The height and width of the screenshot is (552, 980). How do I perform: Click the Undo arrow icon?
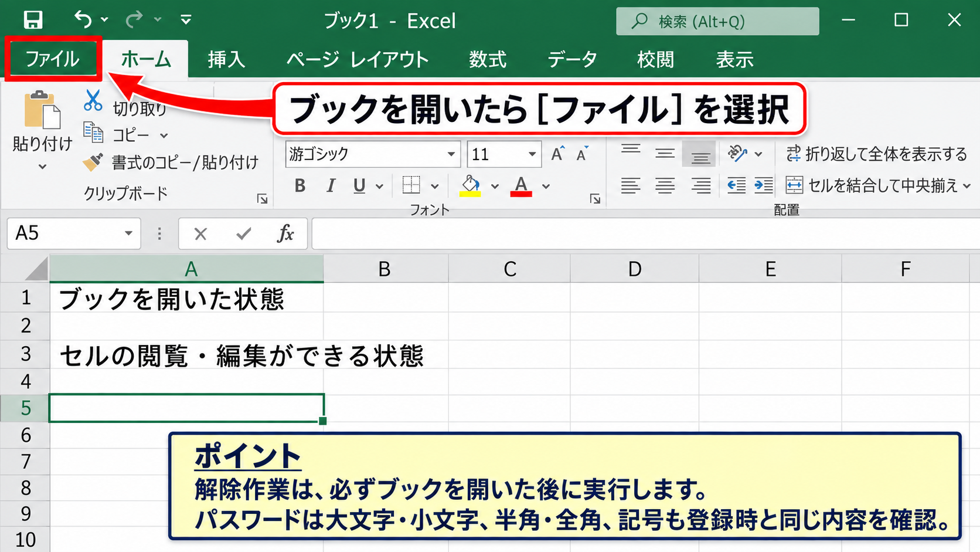coord(83,20)
